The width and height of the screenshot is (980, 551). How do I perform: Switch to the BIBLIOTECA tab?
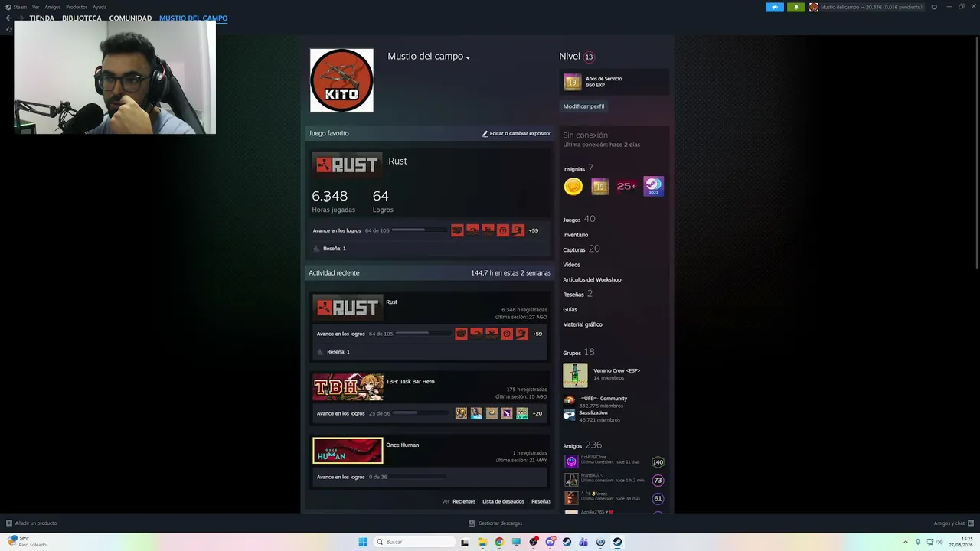click(x=82, y=18)
